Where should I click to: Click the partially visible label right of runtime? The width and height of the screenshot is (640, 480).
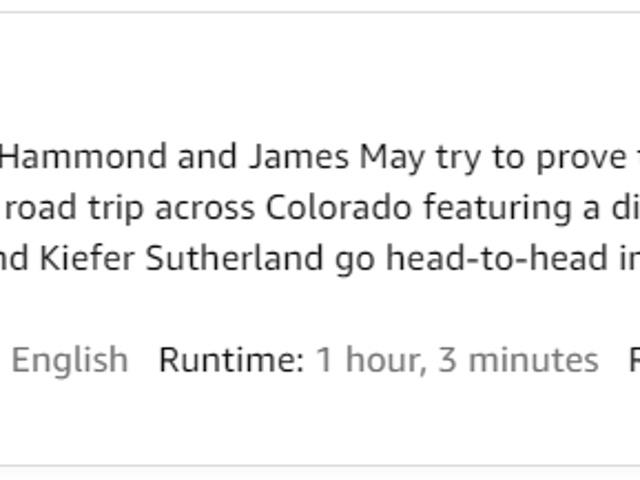click(x=635, y=360)
